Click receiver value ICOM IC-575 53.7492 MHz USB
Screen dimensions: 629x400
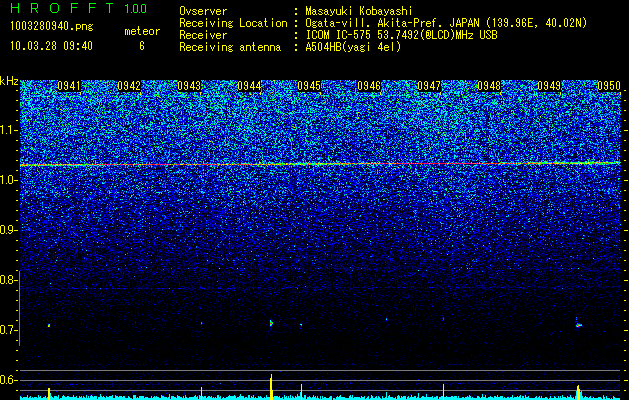tap(401, 35)
